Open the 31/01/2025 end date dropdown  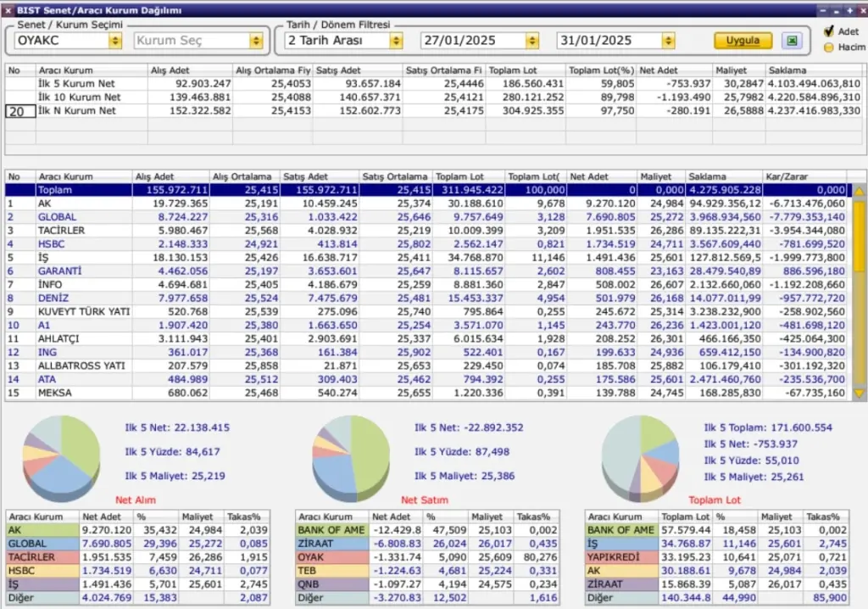(668, 41)
